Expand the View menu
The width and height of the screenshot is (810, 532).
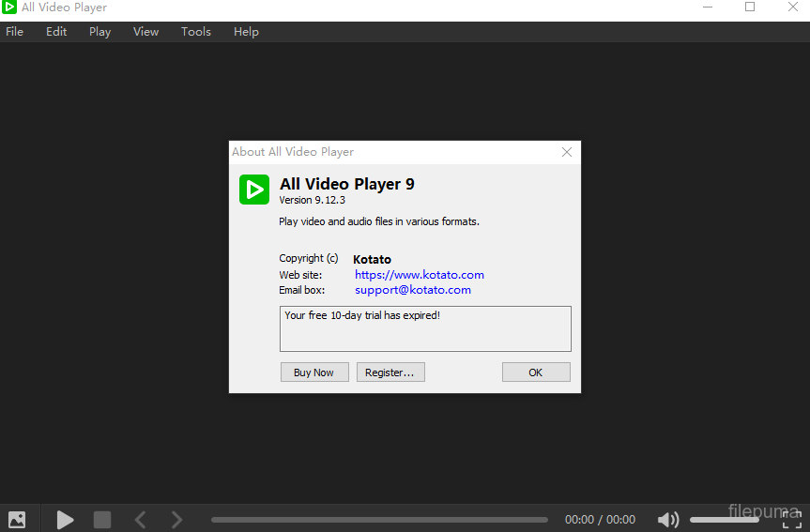(x=145, y=32)
